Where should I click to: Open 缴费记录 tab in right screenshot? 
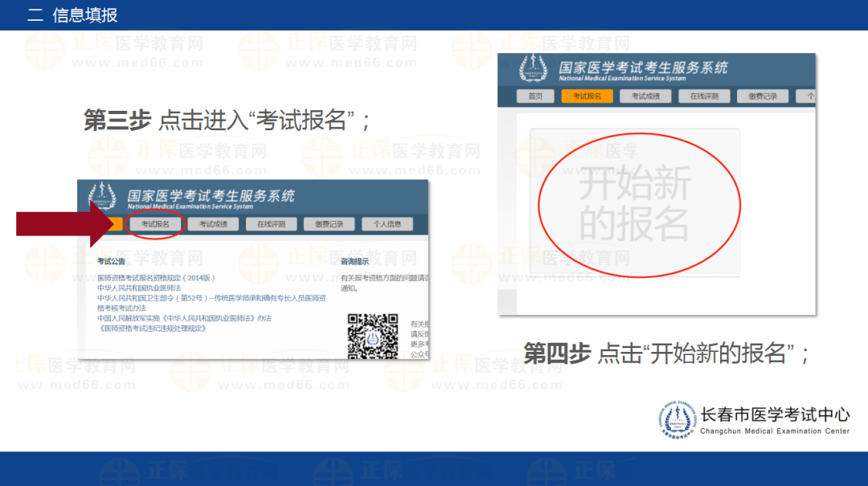[762, 96]
